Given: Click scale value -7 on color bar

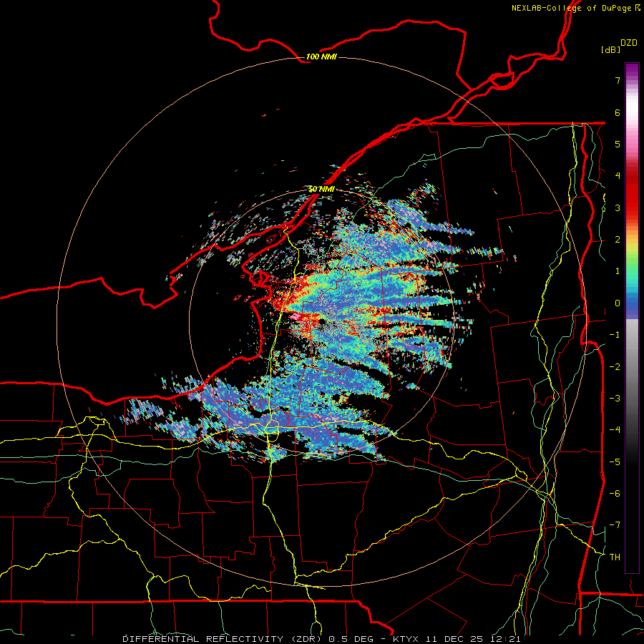Looking at the screenshot, I should click(615, 525).
